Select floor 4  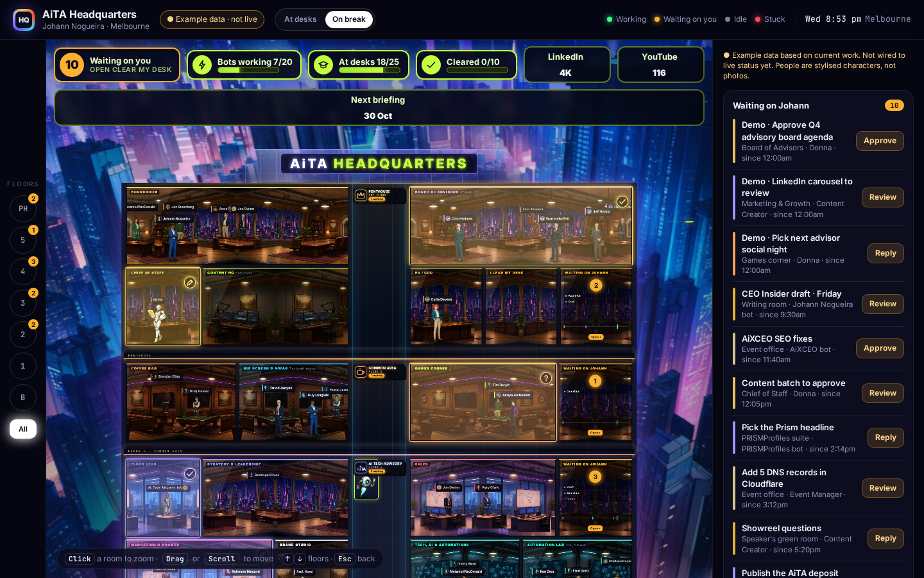(x=23, y=272)
